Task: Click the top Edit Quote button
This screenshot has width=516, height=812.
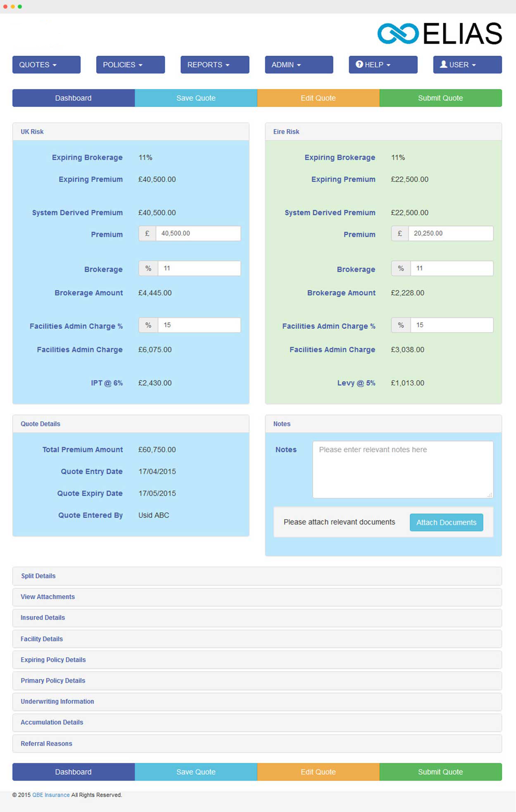Action: pyautogui.click(x=318, y=98)
